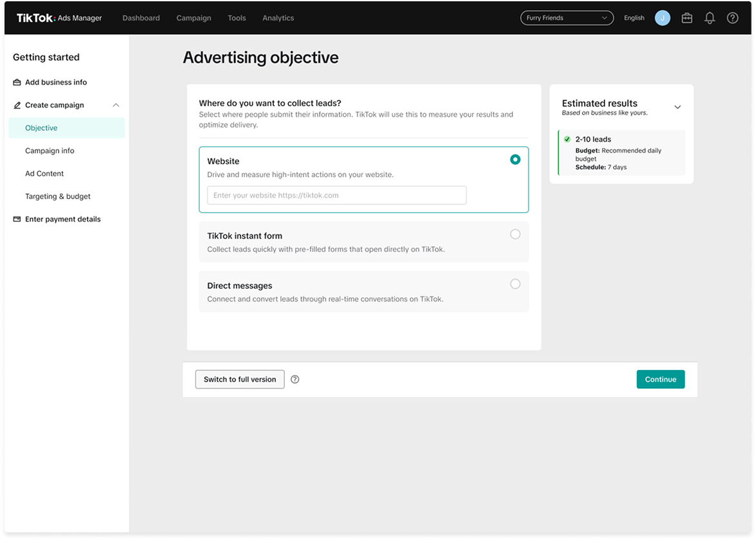756x540 pixels.
Task: Open the Campaign menu
Action: point(193,18)
